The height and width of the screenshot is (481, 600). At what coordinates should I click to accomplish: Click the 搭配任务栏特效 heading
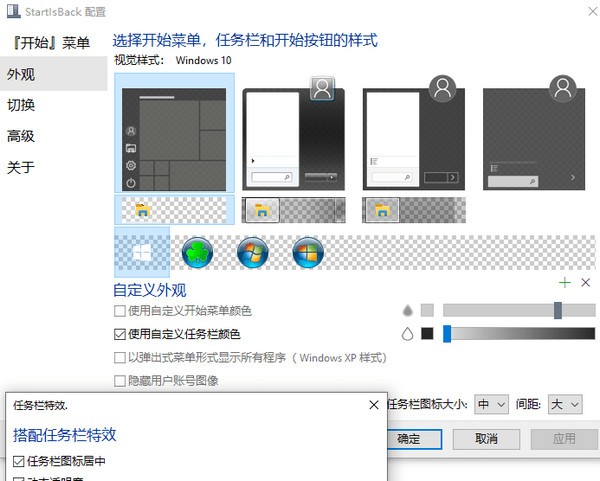click(65, 435)
